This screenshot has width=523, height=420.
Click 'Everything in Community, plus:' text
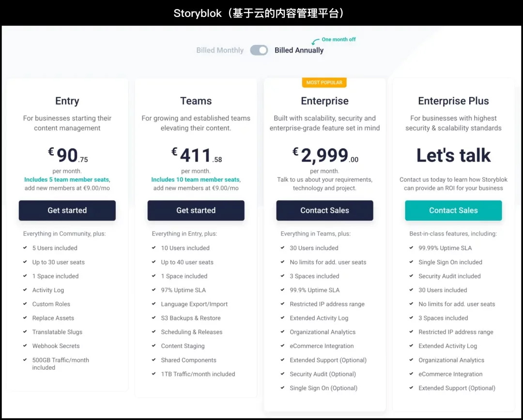pos(64,234)
